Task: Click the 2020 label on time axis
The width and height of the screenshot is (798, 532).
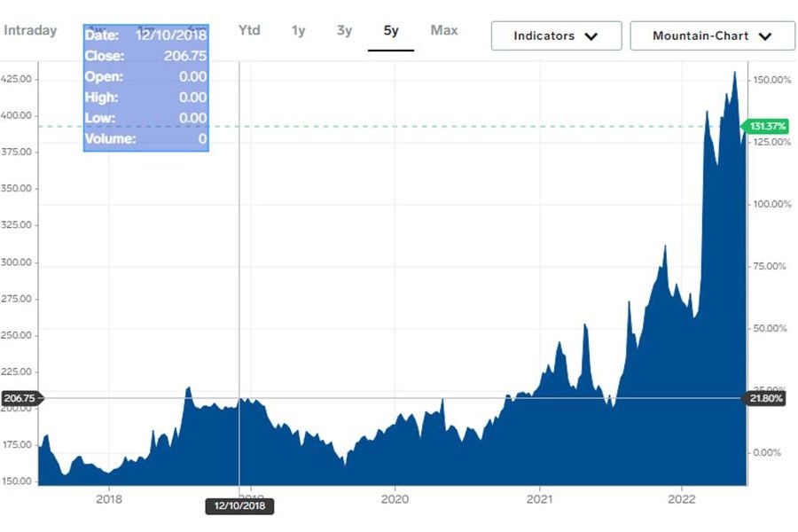Action: [395, 498]
